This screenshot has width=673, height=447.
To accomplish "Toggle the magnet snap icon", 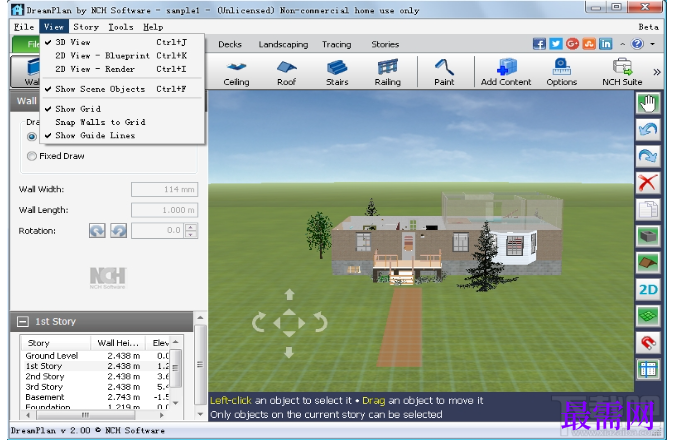I will tap(648, 343).
